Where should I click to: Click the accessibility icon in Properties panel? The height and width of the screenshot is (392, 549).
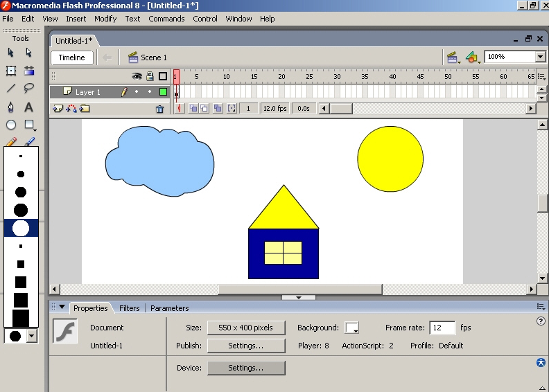541,362
